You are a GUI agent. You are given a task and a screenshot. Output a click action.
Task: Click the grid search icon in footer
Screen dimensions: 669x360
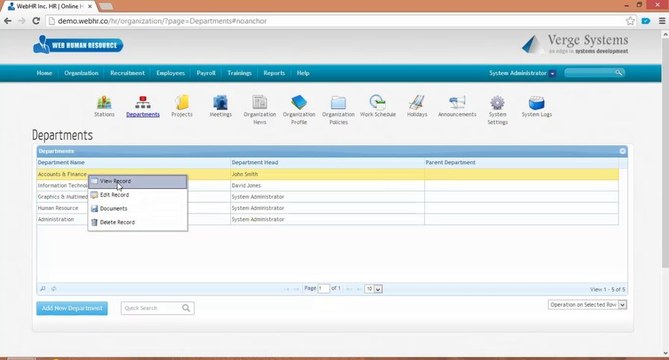click(43, 289)
